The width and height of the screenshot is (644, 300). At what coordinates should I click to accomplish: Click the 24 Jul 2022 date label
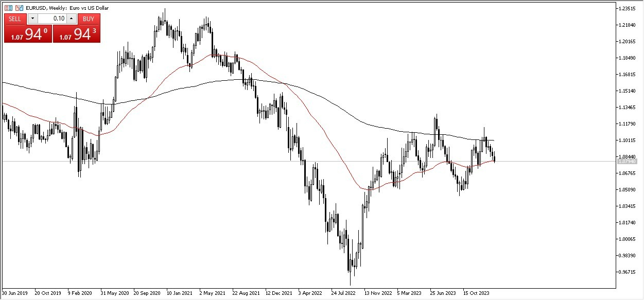click(343, 292)
